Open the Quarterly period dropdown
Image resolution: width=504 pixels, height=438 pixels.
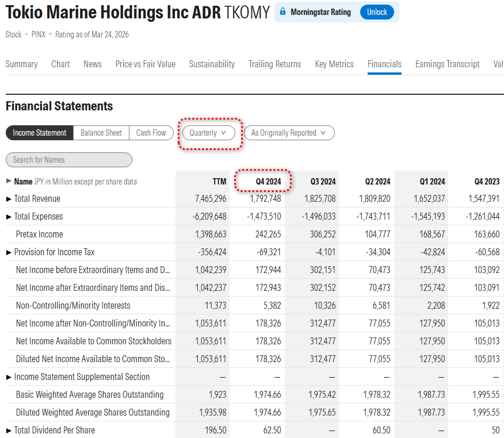click(x=208, y=133)
